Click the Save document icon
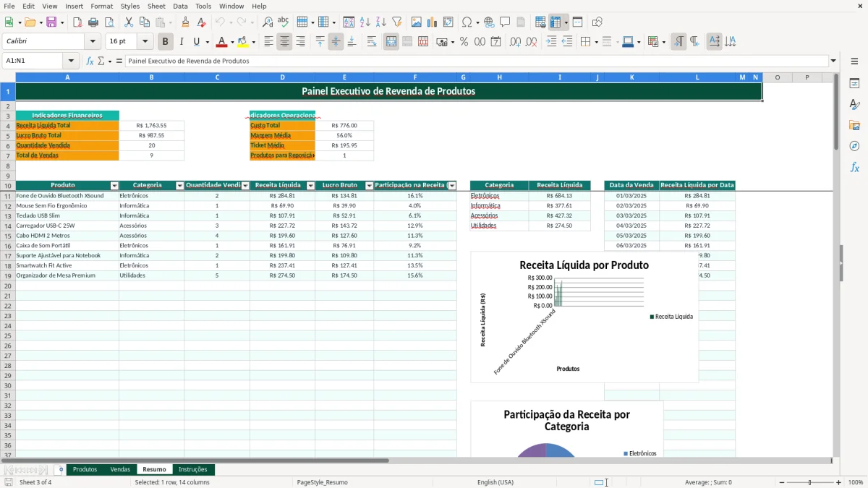The height and width of the screenshot is (488, 868). point(51,22)
